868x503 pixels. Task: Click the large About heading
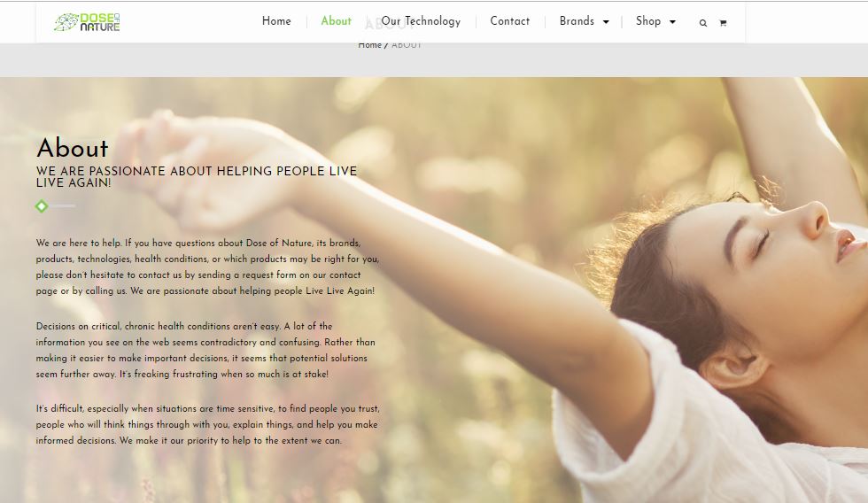click(73, 148)
